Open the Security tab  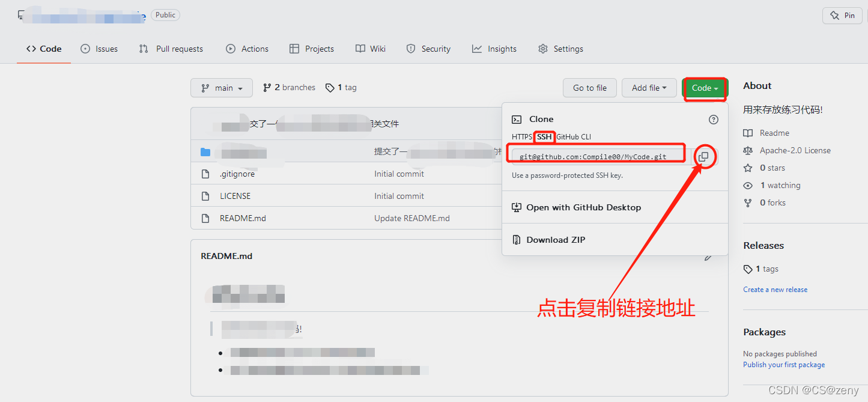[x=428, y=49]
